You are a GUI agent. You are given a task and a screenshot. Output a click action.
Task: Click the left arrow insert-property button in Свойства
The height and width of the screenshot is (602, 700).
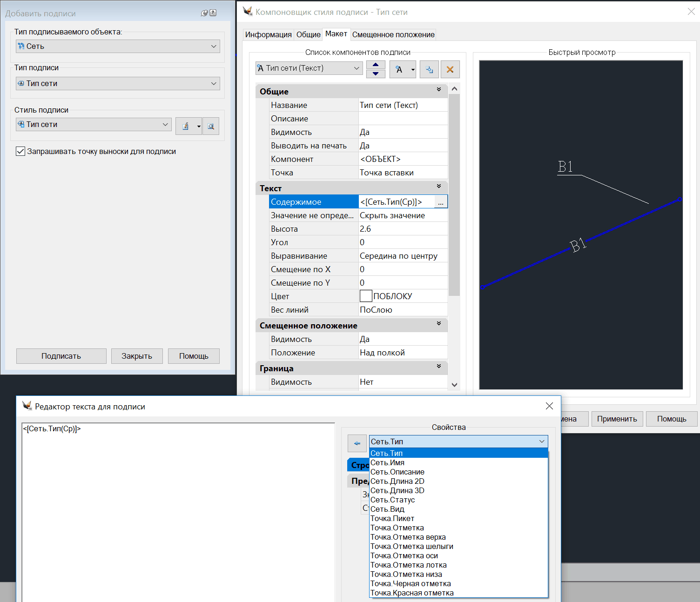click(x=357, y=443)
